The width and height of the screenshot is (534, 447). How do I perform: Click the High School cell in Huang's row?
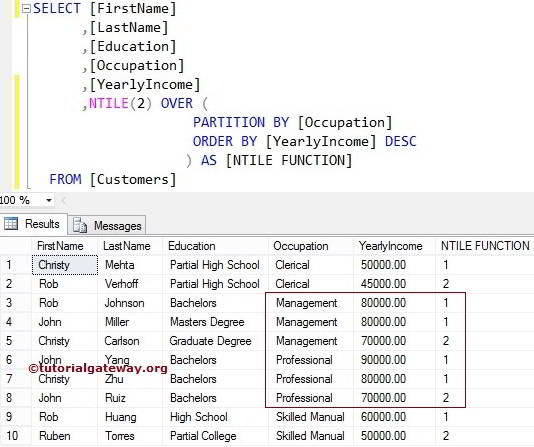click(x=216, y=417)
